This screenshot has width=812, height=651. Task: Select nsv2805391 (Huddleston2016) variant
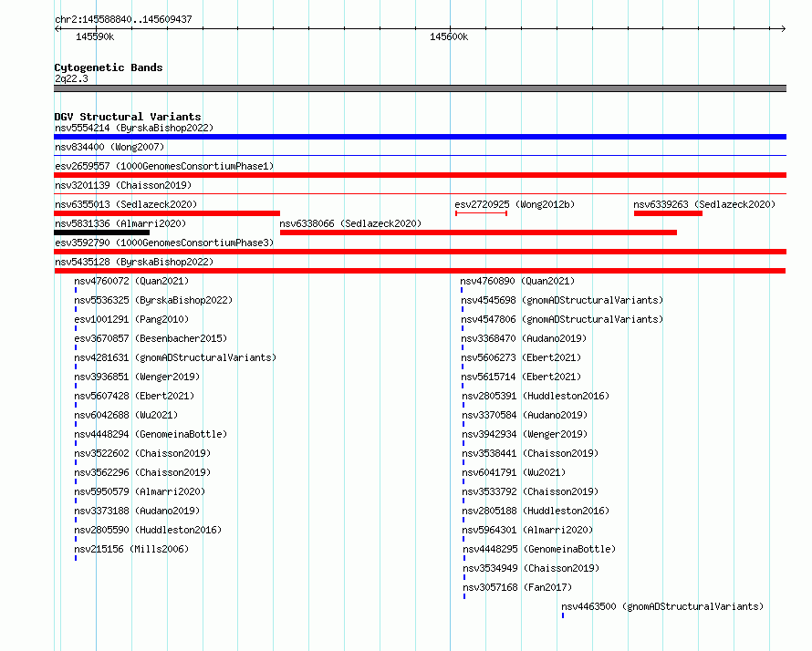(x=536, y=396)
